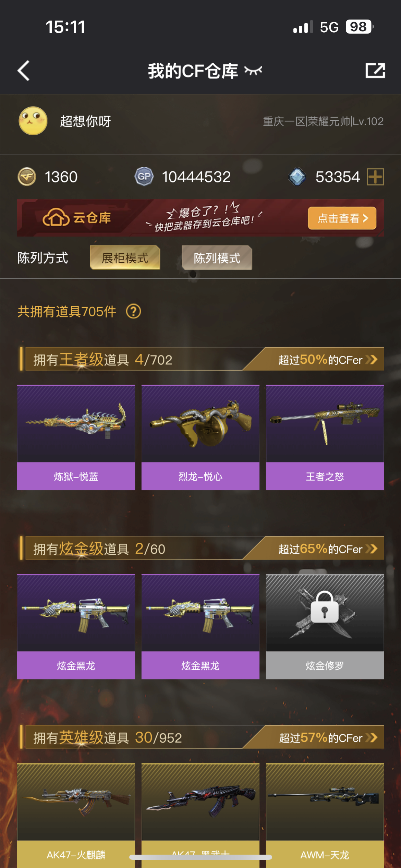401x868 pixels.
Task: Tap the 云仓库 cloud warehouse icon
Action: coord(56,217)
